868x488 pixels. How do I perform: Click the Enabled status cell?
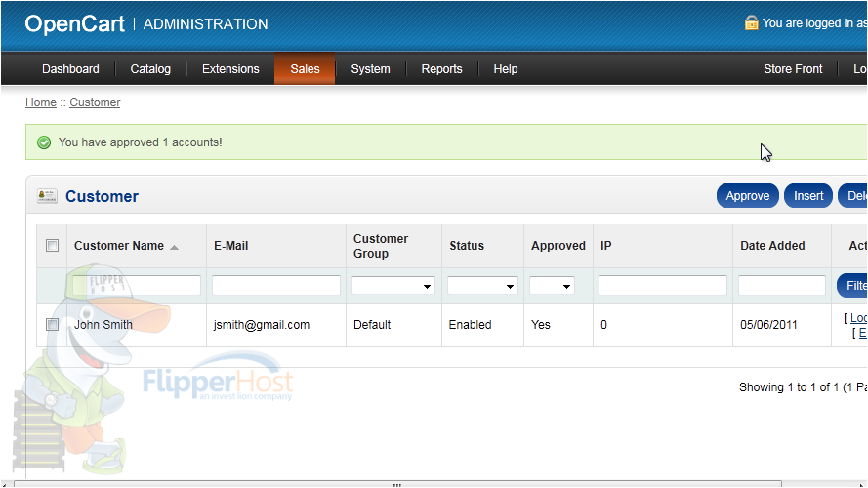pos(470,325)
